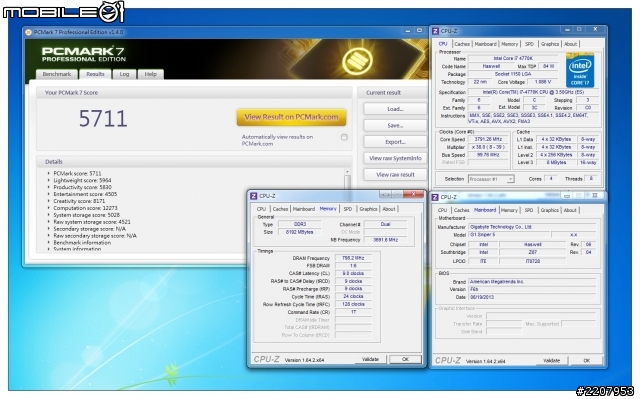This screenshot has height=399, width=640.
Task: Click the Package Socket 1150 LGA field
Action: click(513, 74)
